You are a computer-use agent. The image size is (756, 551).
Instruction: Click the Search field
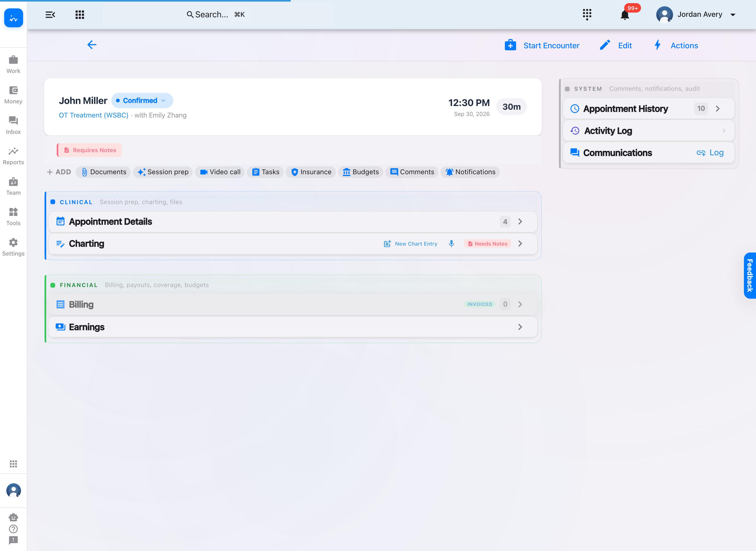218,15
